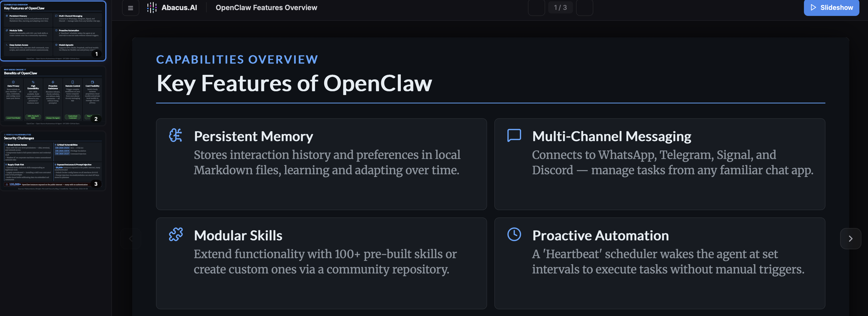Open the hamburger sidebar menu

tap(130, 8)
